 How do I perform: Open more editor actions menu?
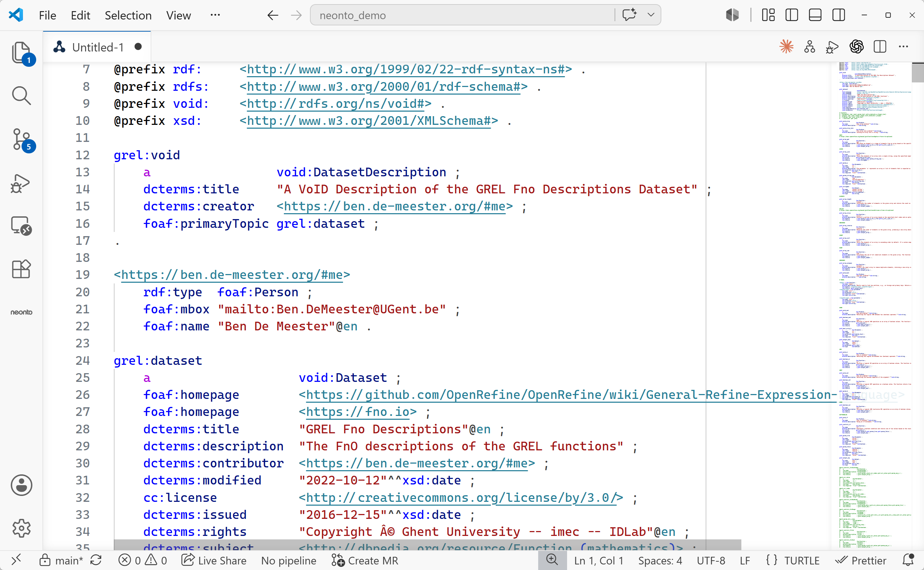coord(903,47)
